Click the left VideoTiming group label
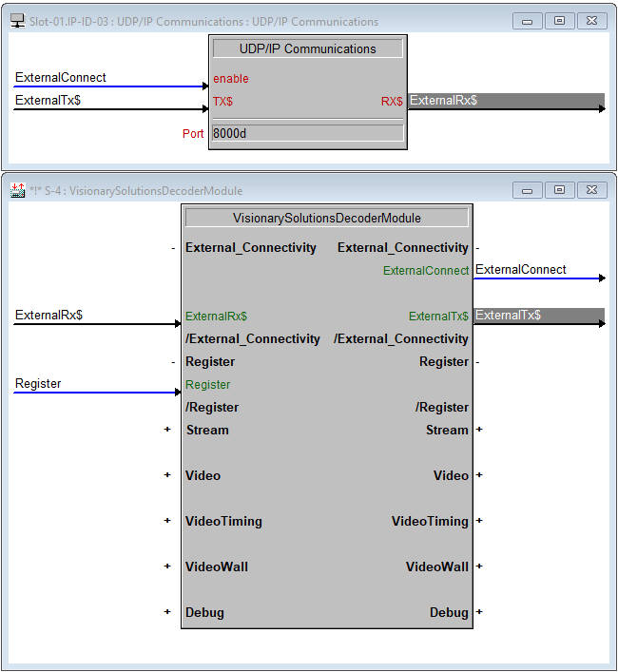Image resolution: width=618 pixels, height=672 pixels. (223, 521)
